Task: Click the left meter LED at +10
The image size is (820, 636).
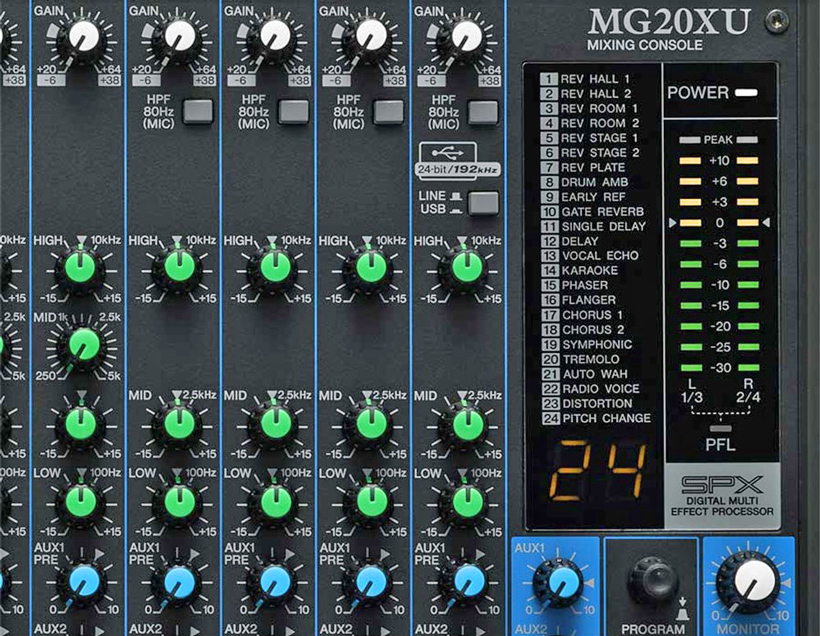Action: pyautogui.click(x=690, y=161)
